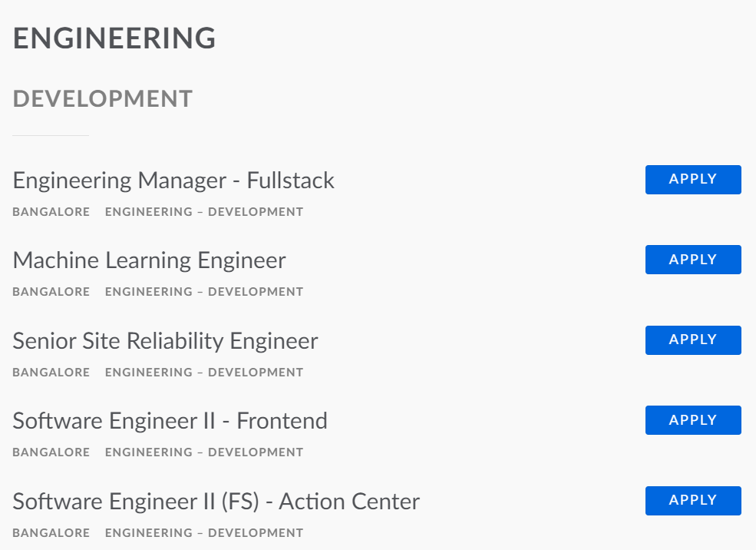Click APPLY for Senior Site Reliability Engineer

692,340
